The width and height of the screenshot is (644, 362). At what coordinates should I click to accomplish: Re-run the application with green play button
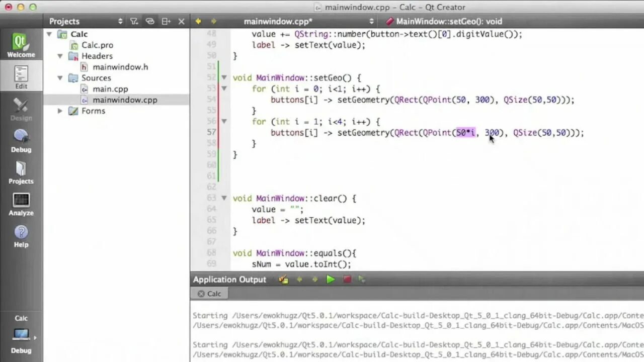[x=331, y=280]
